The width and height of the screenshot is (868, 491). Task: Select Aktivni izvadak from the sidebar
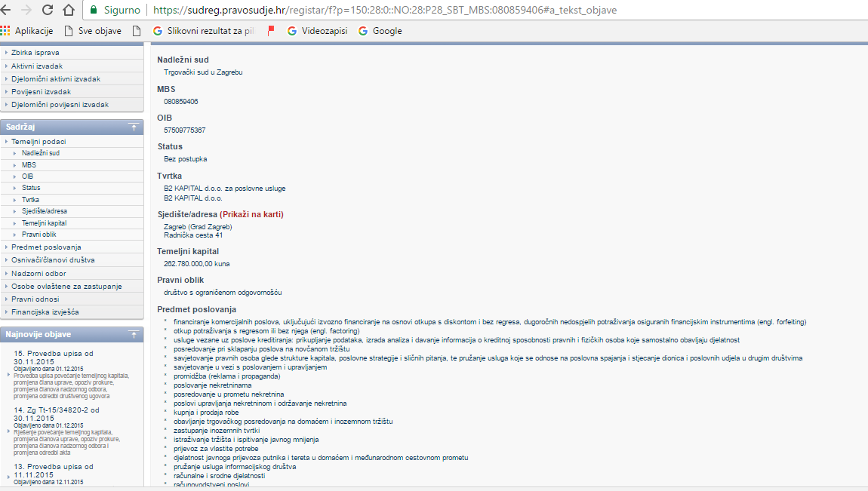coord(37,66)
